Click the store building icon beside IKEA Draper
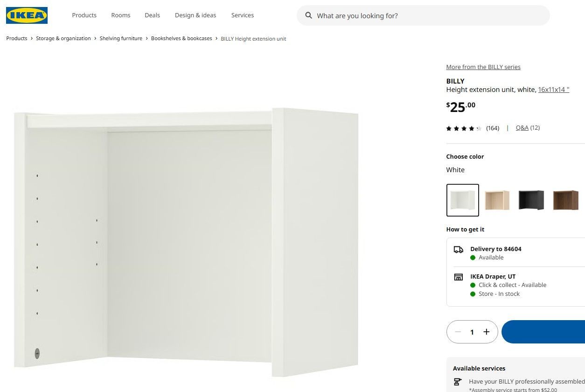The height and width of the screenshot is (392, 585). [x=458, y=277]
